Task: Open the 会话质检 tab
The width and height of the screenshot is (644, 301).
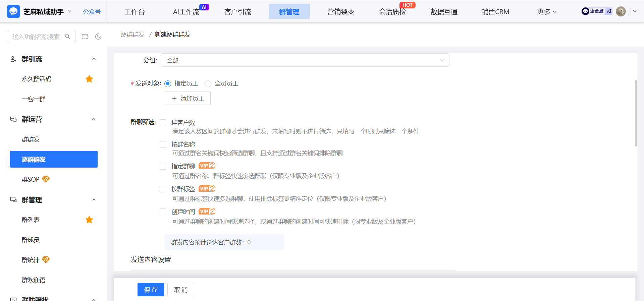Action: coord(392,12)
